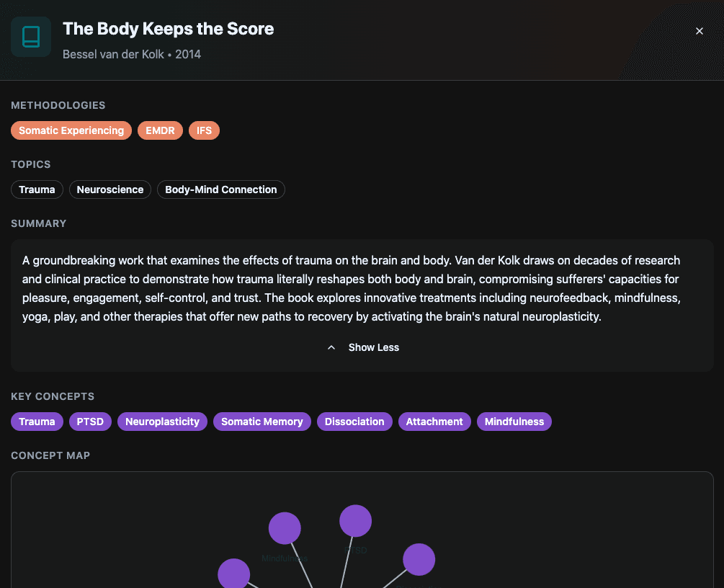Screen dimensions: 724x588
Task: Toggle the Trauma topic filter
Action: (x=37, y=190)
